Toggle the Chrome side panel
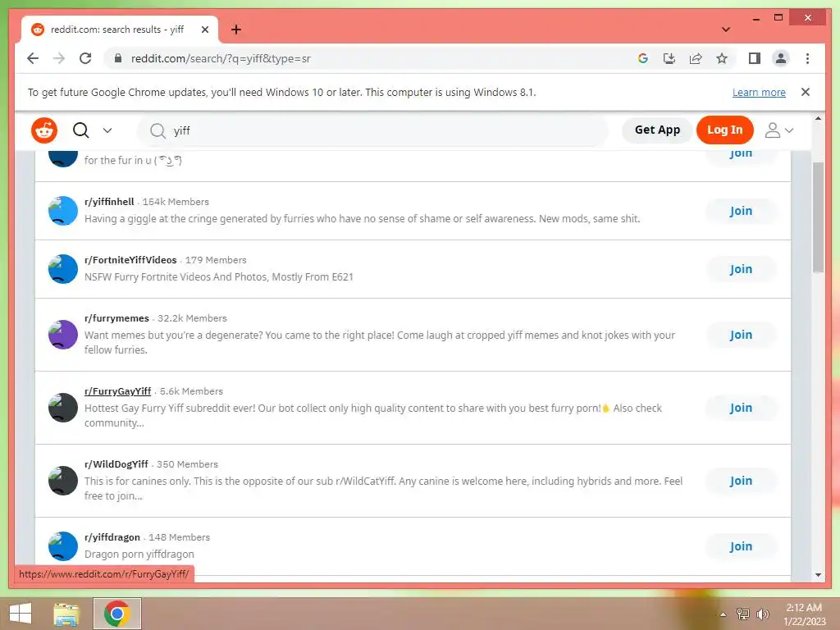Screen dimensions: 840x630 [x=755, y=58]
